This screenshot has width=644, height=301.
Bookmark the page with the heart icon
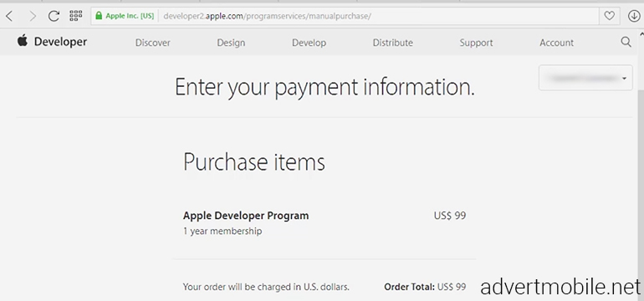point(609,16)
